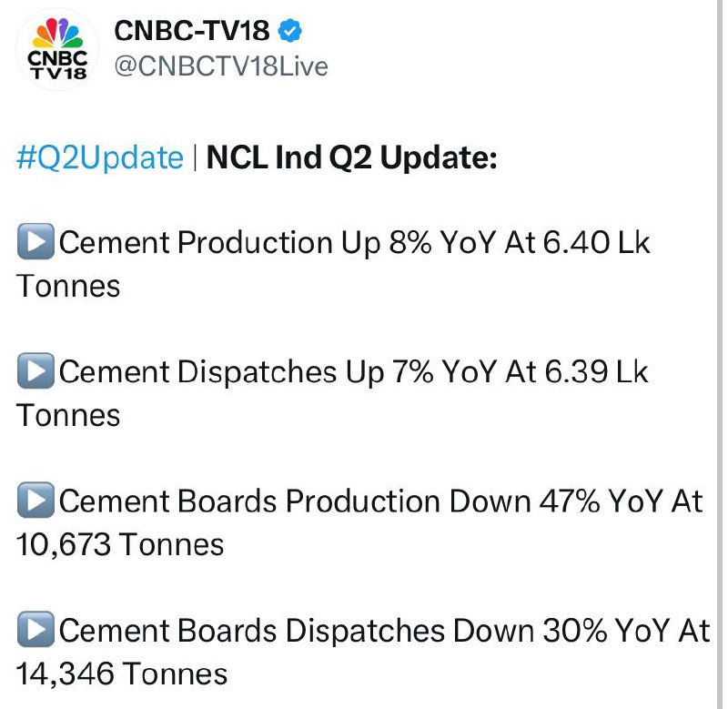
Task: Click the play emoji before Cement Dispatches
Action: [x=35, y=372]
